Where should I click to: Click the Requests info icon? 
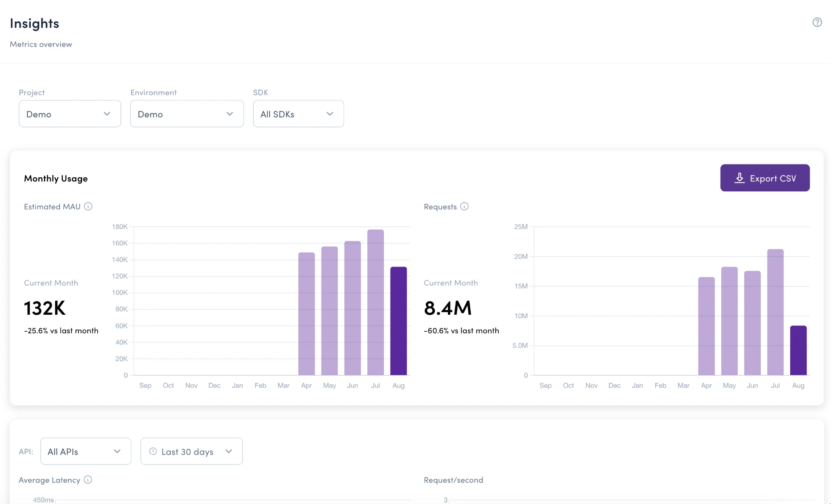click(x=464, y=206)
